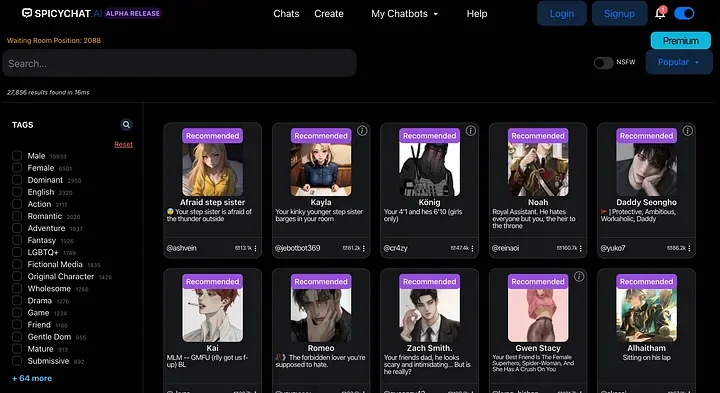Viewport: 720px width, 393px height.
Task: Click Waiting Room Position 2088 text
Action: (x=54, y=40)
